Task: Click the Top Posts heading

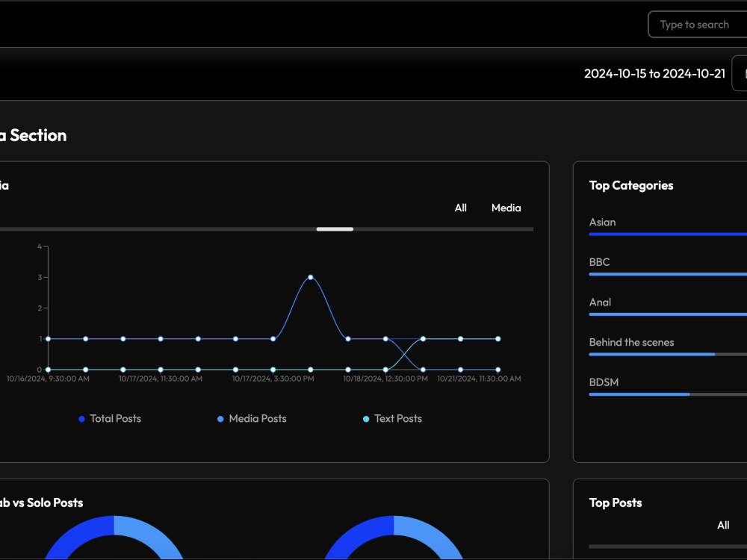Action: point(615,503)
